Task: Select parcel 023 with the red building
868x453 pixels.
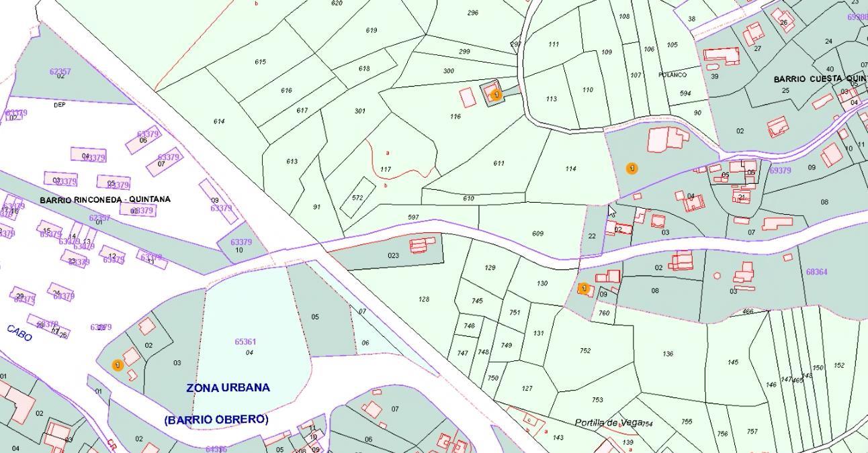Action: pos(393,255)
